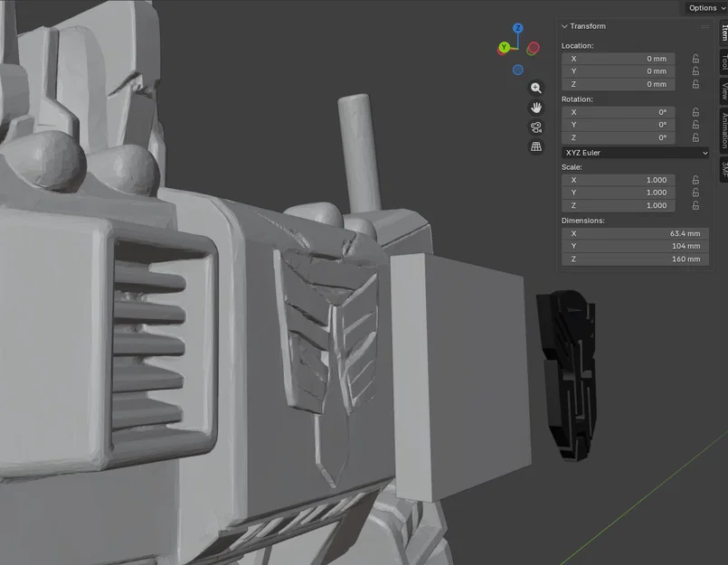Viewport: 728px width, 565px height.
Task: Click the blue negative Z gizmo circle
Action: [517, 71]
